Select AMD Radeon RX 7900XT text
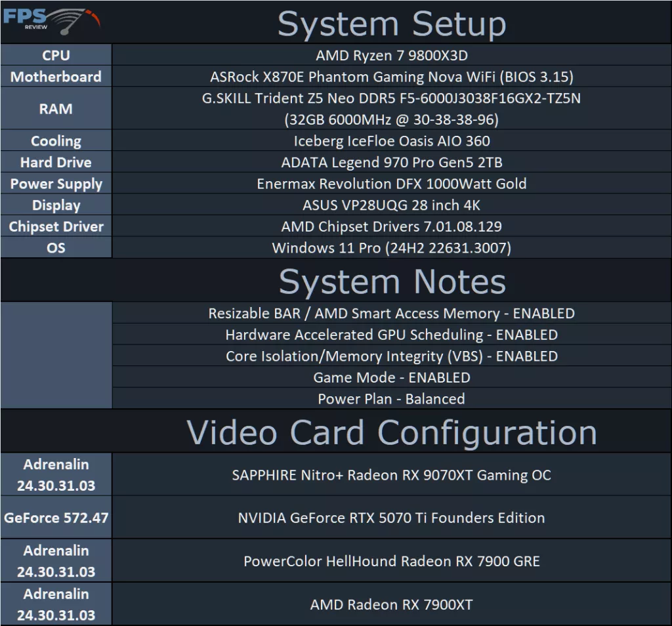 click(x=392, y=604)
